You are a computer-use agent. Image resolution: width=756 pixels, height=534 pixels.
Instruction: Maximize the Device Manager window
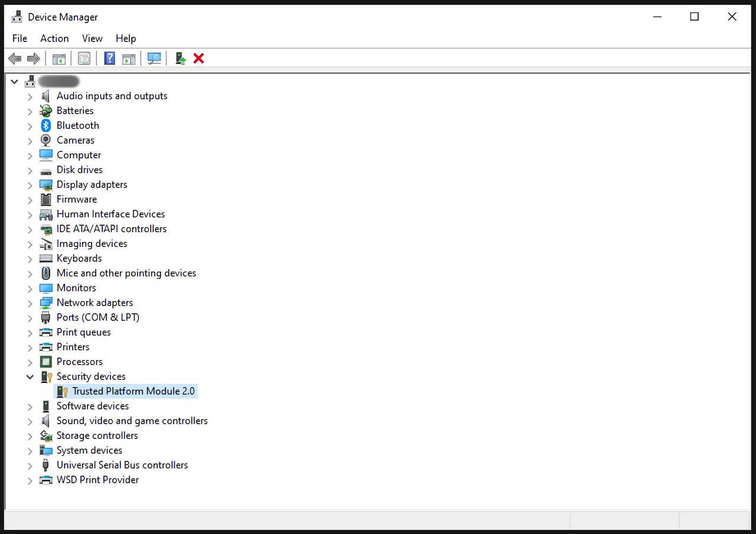click(695, 17)
